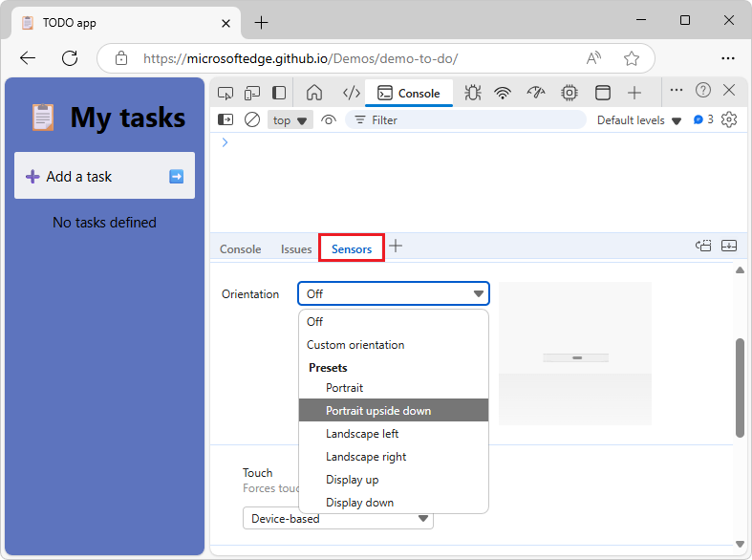This screenshot has height=560, width=752.
Task: Open the 3 issues badge
Action: point(703,119)
